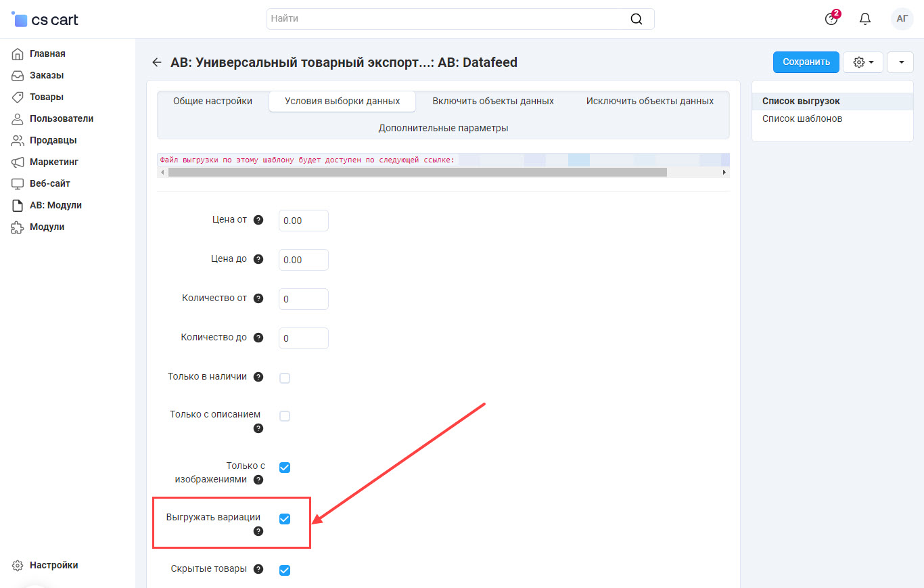Viewport: 924px width, 588px height.
Task: Show help tooltip for Только с изображениями
Action: [x=258, y=480]
